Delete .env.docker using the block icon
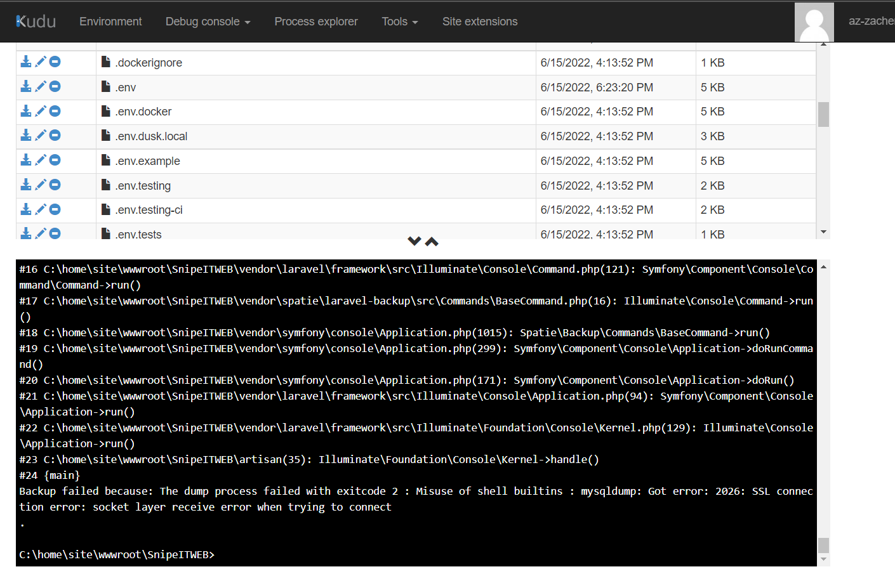This screenshot has height=588, width=895. [55, 110]
